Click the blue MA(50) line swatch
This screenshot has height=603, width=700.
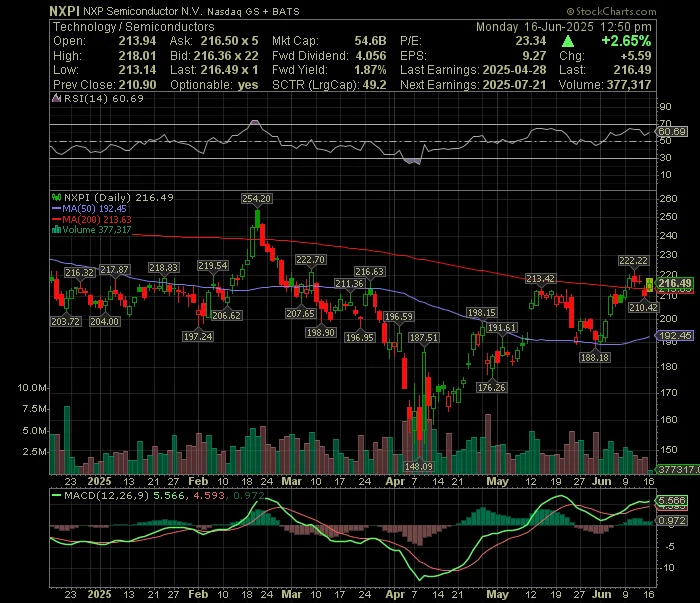coord(57,208)
